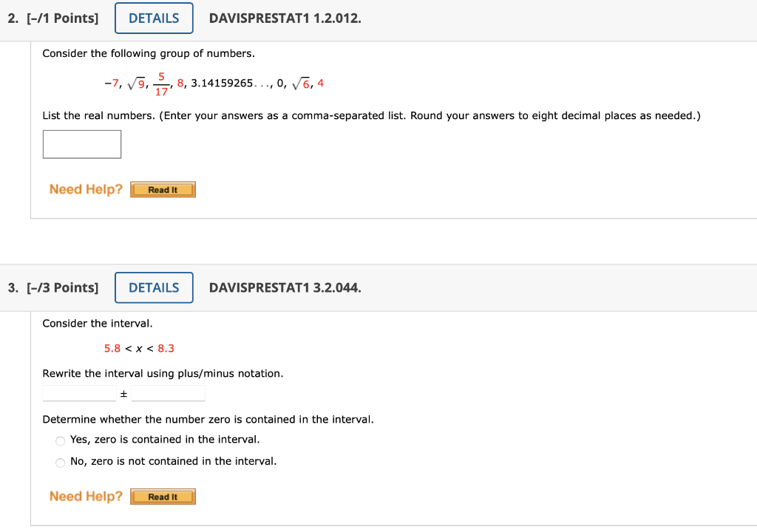Screen dimensions: 757x532
Task: Click the [-/3 Points] label on question 3
Action: [64, 287]
